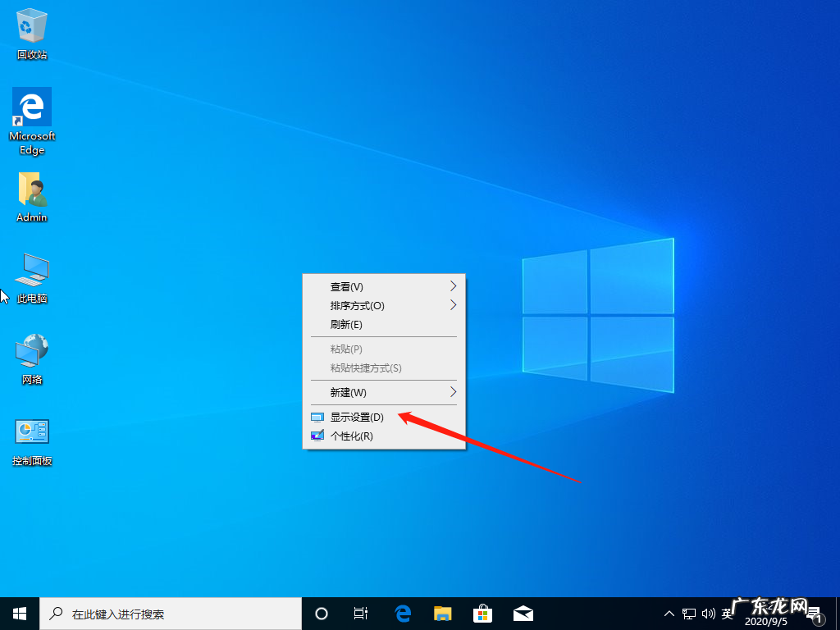
Task: Open Task View on the taskbar
Action: click(x=361, y=613)
